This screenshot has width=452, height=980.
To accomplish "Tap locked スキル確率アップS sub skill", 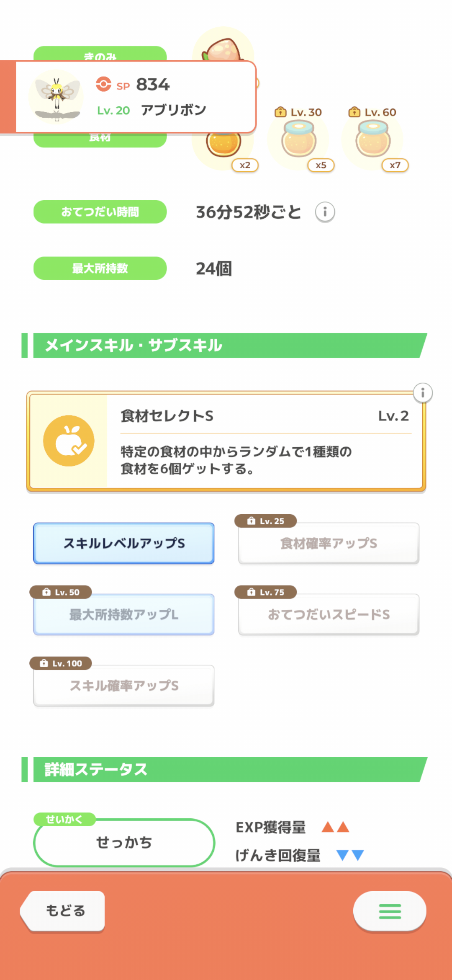I will point(124,686).
